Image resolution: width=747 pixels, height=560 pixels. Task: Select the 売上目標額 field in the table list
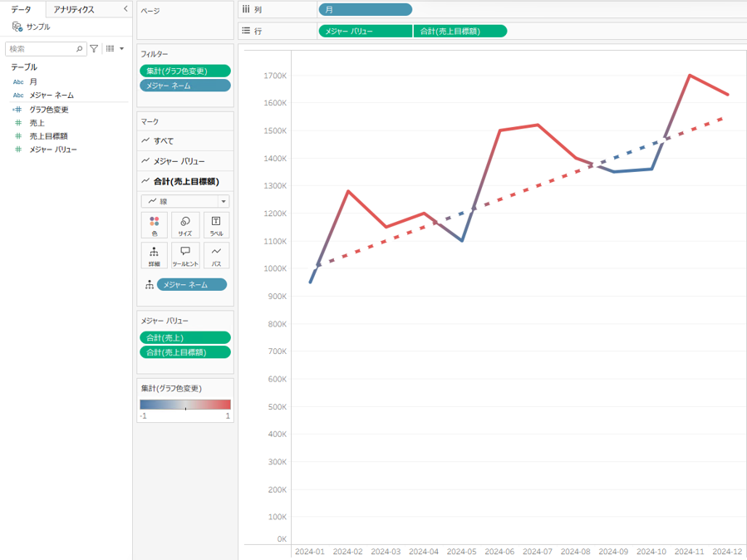pos(48,136)
